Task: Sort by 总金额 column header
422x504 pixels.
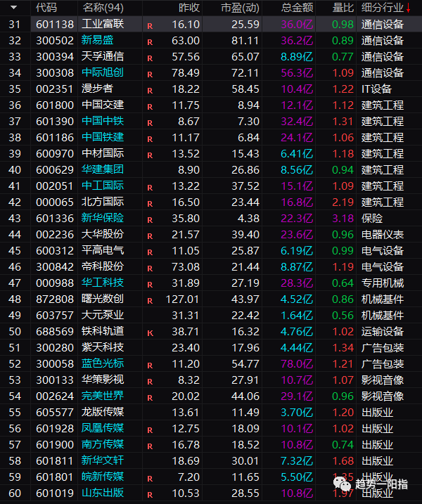Action: [298, 8]
